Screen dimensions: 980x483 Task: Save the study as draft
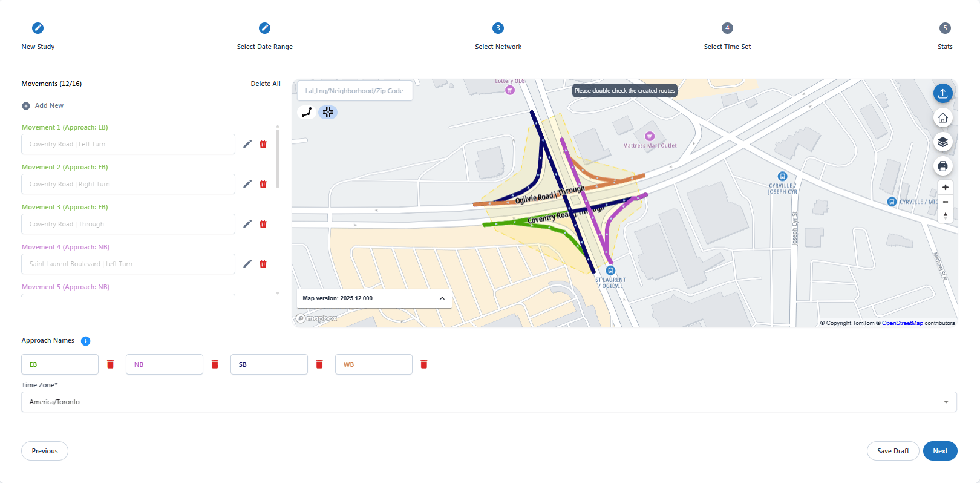click(x=893, y=451)
